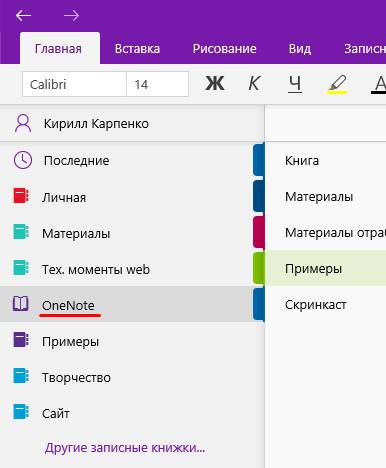The width and height of the screenshot is (386, 468).
Task: Apply the yellow highlighter color
Action: point(337,84)
